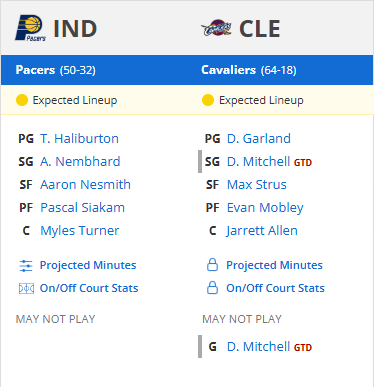
Task: Select Myles Turner at center
Action: (80, 231)
